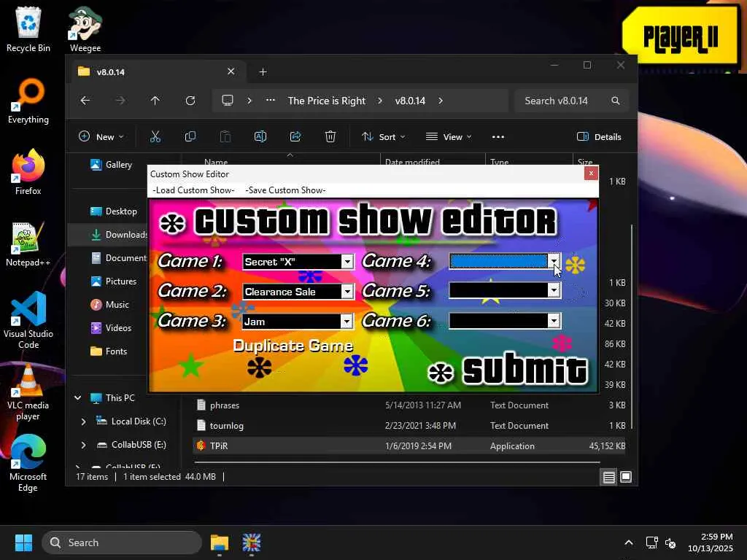Go back in File Explorer
The height and width of the screenshot is (560, 747).
[85, 101]
